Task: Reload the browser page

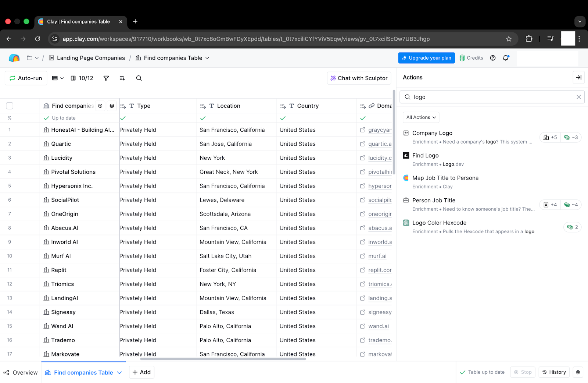Action: pyautogui.click(x=37, y=39)
